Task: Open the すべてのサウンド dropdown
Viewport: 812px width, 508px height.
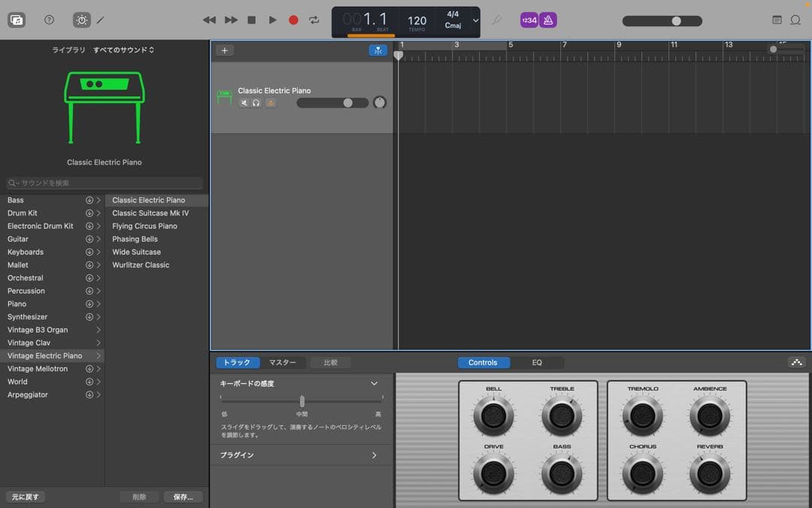Action: tap(123, 50)
